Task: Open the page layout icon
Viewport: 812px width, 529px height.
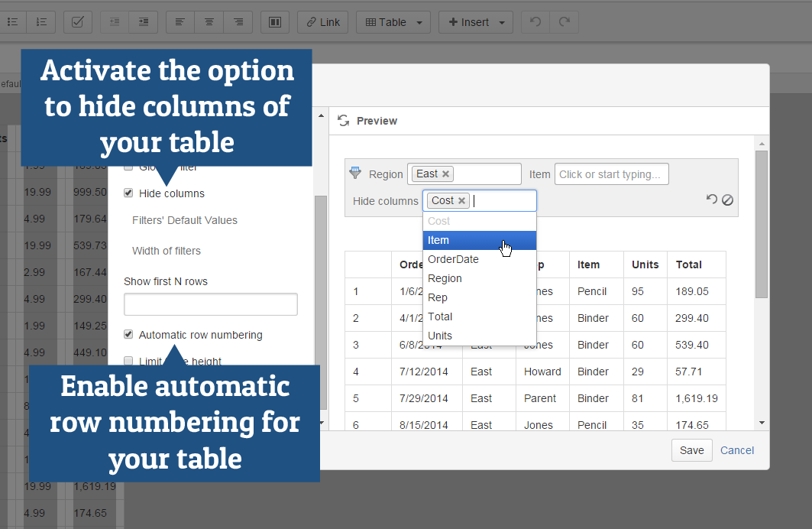Action: pyautogui.click(x=275, y=22)
